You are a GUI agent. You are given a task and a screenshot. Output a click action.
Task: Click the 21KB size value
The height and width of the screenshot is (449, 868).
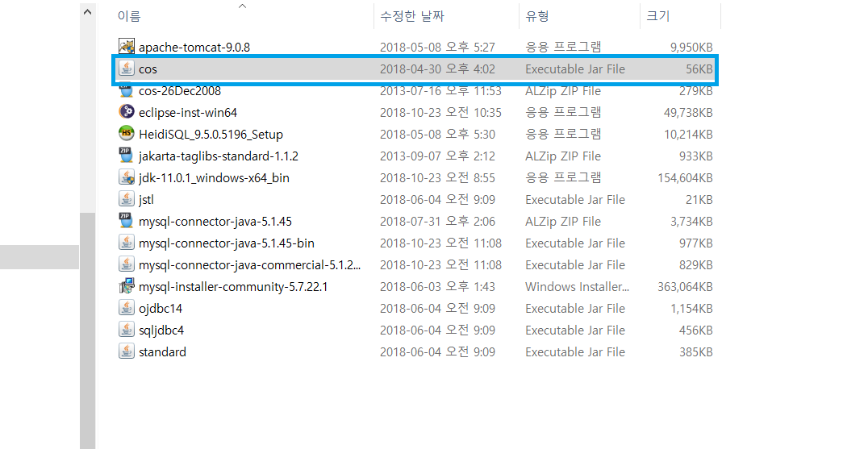click(x=699, y=200)
